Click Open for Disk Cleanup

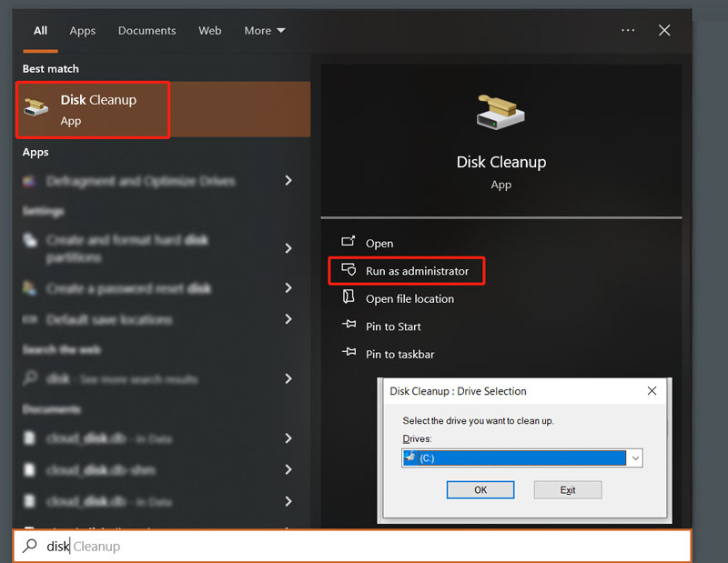[379, 243]
